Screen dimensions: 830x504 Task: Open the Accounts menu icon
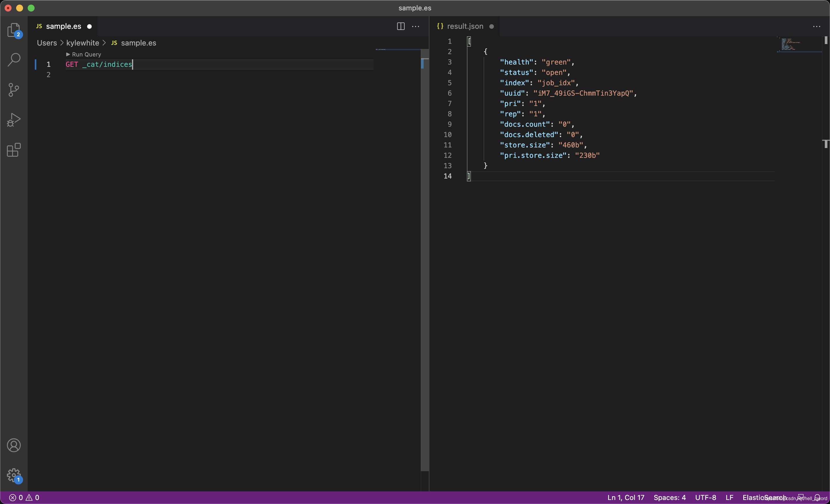pyautogui.click(x=14, y=445)
